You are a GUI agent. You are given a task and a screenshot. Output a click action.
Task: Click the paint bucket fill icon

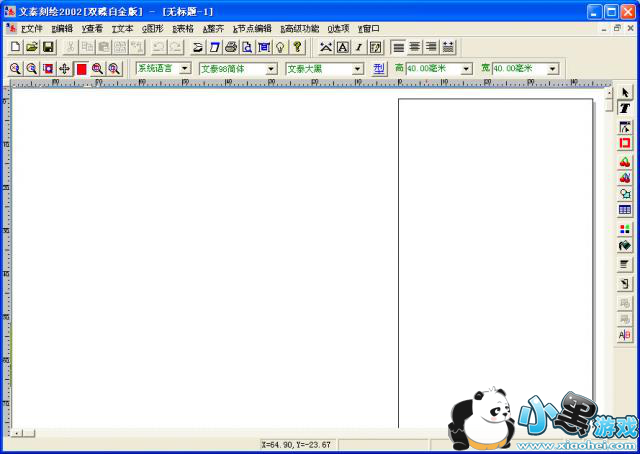coord(624,245)
